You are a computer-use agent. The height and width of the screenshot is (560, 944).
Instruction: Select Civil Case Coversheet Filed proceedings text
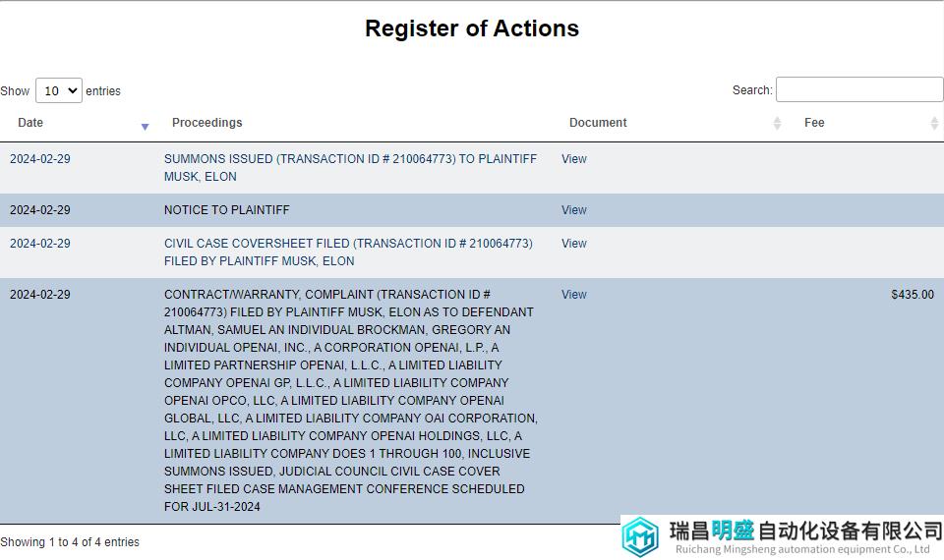[348, 252]
